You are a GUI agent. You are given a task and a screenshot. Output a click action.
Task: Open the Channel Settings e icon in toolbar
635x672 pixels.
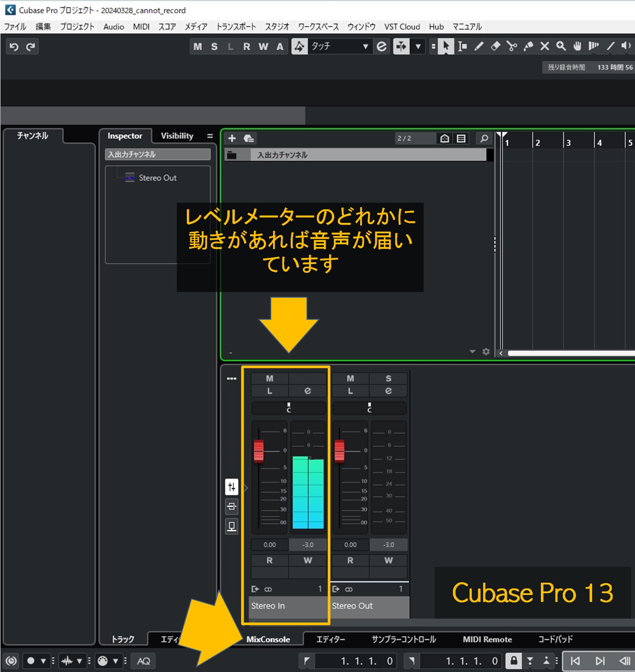pos(382,46)
